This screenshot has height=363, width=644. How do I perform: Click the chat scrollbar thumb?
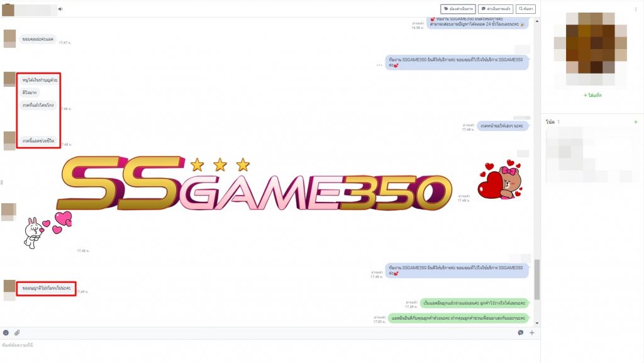537,279
